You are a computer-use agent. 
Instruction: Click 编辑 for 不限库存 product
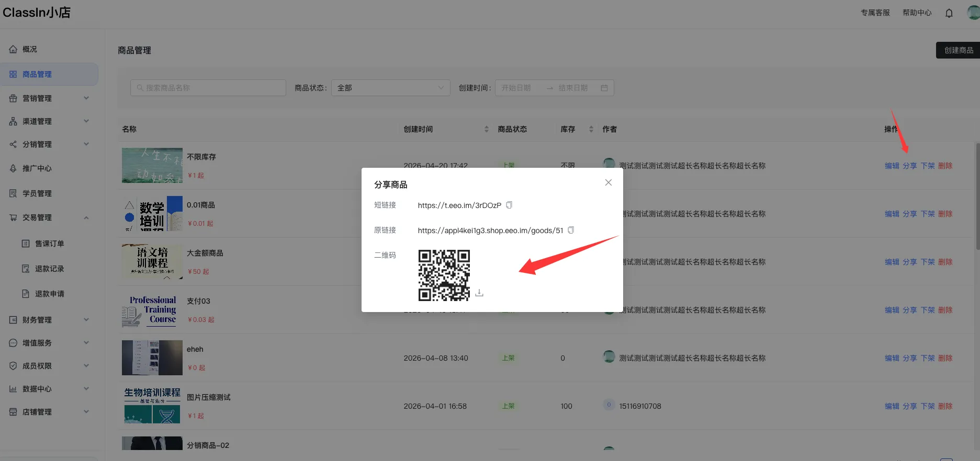pos(892,166)
